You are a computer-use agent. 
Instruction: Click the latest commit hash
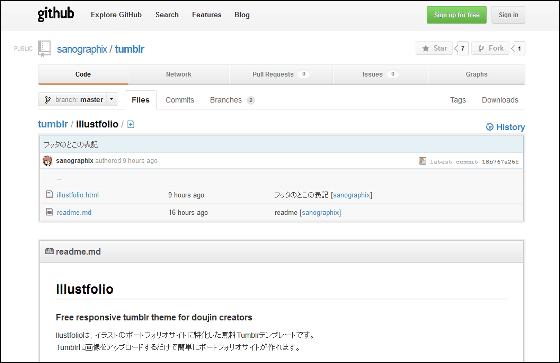(500, 161)
